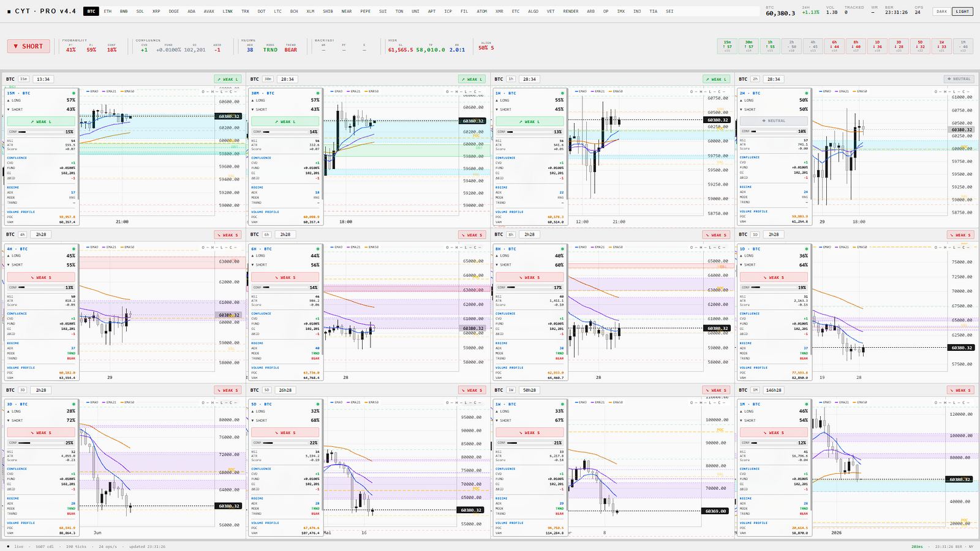
Task: Click WEAK L badge in 30m chart header
Action: tap(472, 79)
